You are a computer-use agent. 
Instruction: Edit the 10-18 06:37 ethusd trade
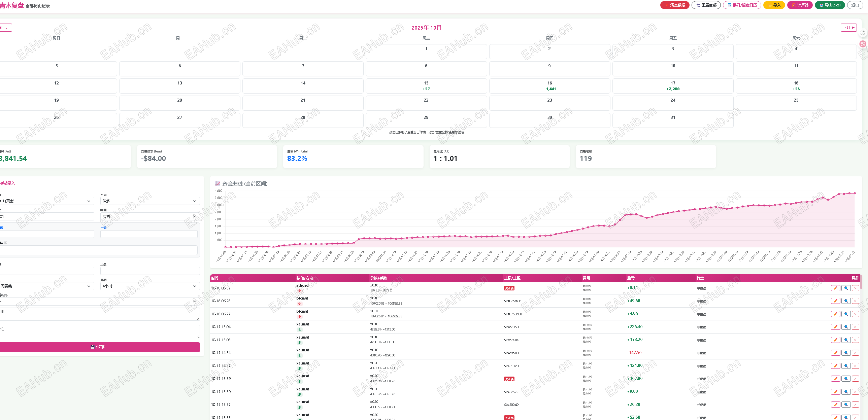(x=835, y=288)
